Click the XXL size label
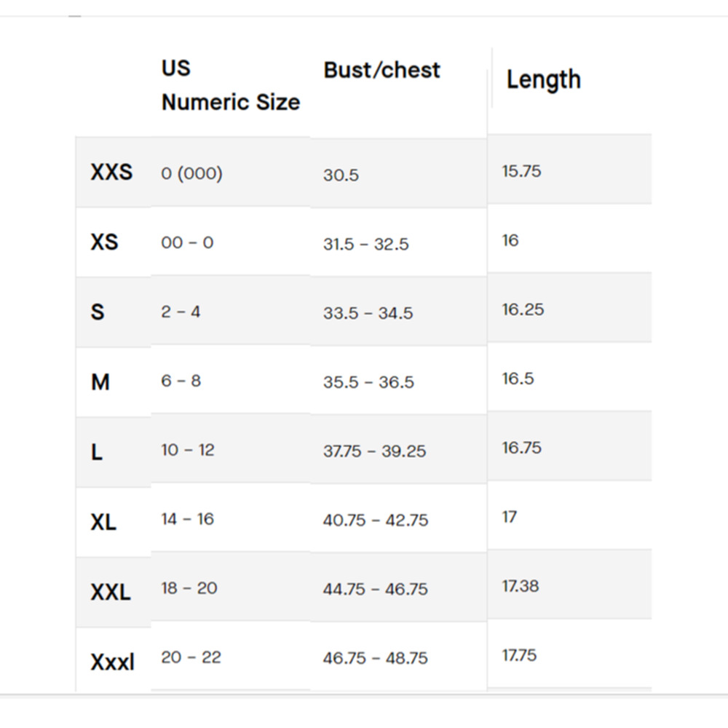 111,592
